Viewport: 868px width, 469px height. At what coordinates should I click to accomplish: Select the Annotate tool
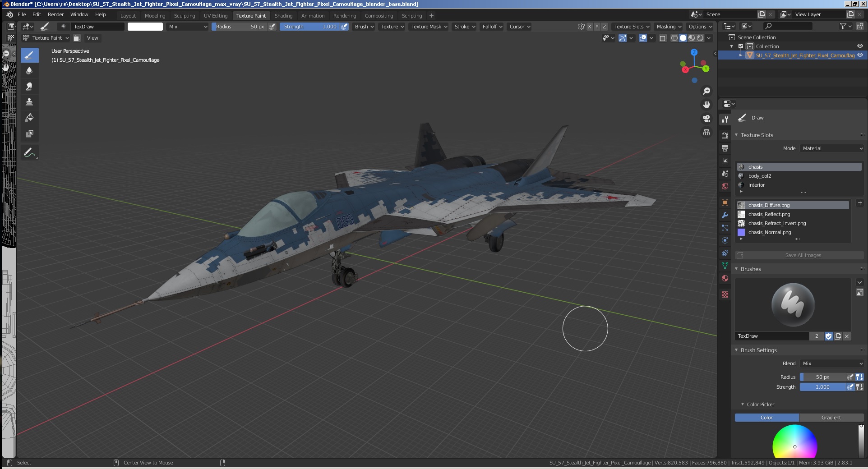pos(29,153)
